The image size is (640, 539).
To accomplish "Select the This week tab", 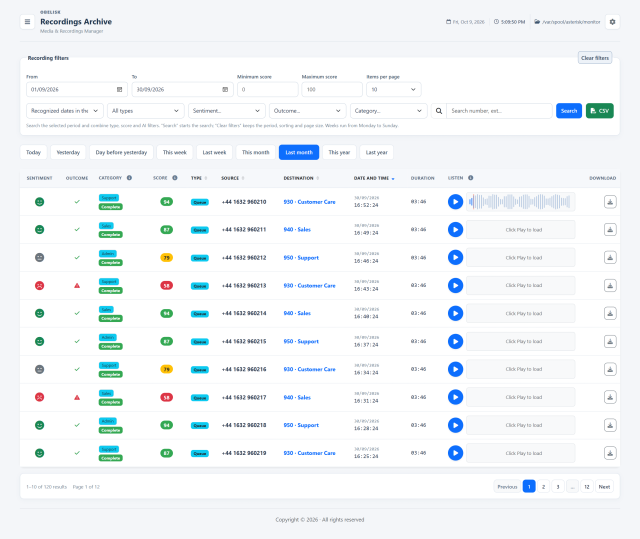I will click(175, 152).
